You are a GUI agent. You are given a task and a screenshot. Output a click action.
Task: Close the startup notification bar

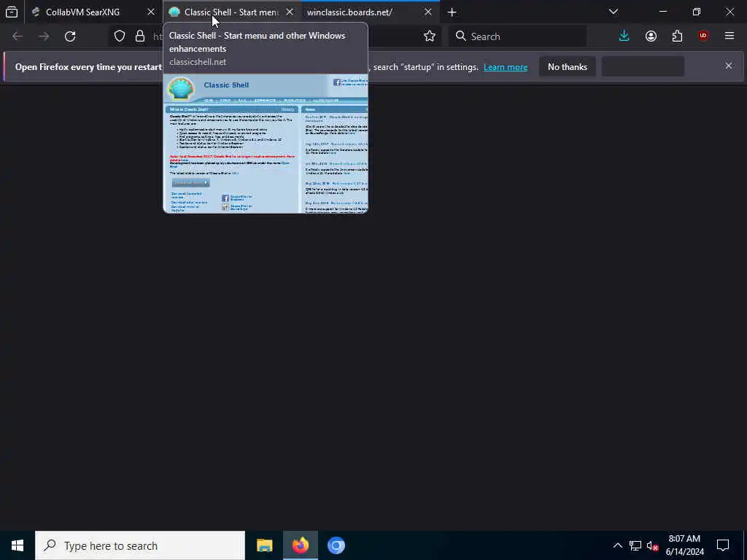click(x=729, y=66)
